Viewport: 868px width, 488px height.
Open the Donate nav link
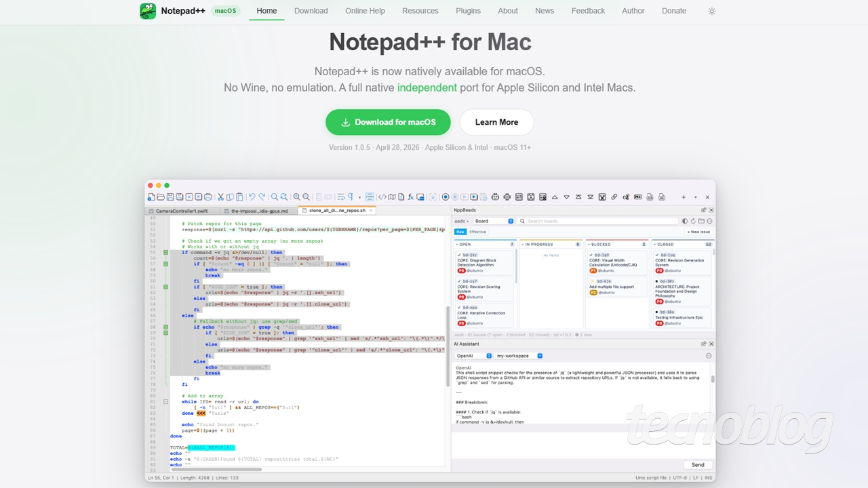click(x=673, y=11)
